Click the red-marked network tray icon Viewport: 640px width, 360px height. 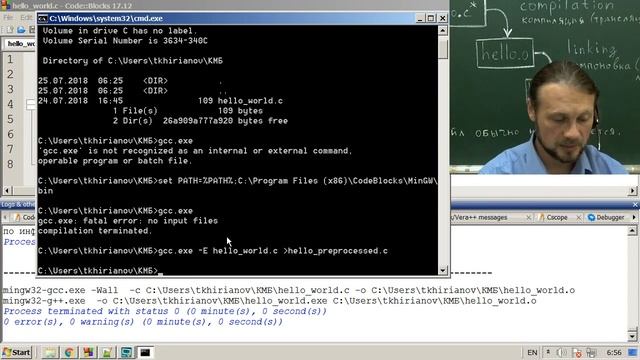click(x=577, y=353)
